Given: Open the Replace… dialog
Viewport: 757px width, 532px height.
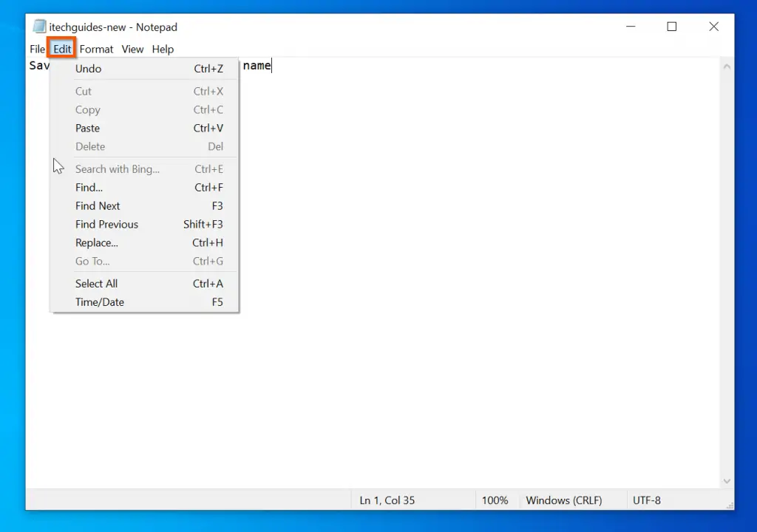Looking at the screenshot, I should click(x=144, y=243).
